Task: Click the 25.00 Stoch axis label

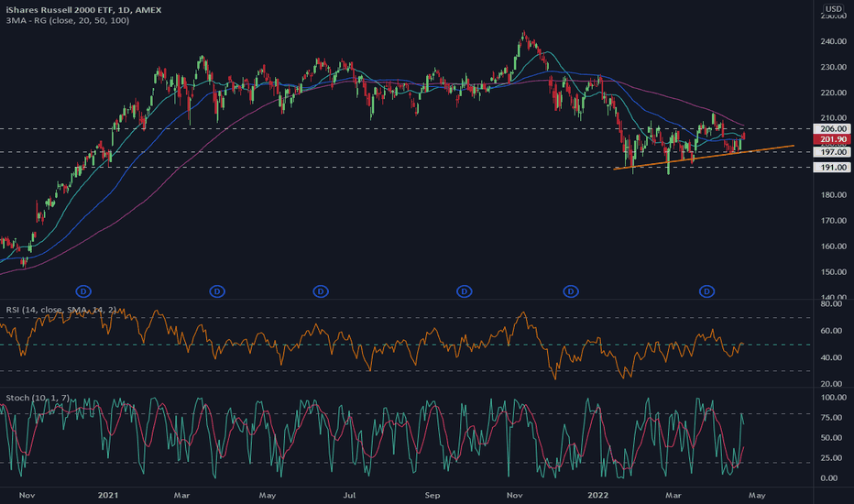Action: click(x=833, y=458)
